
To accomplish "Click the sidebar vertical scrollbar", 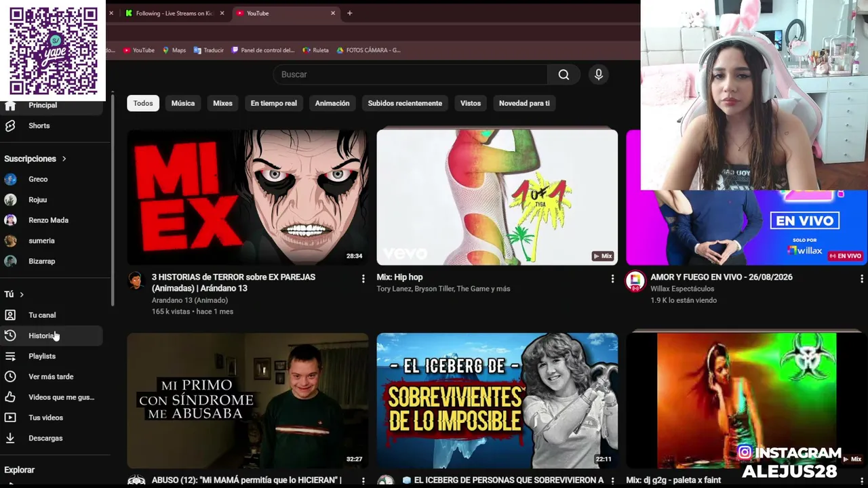I will tap(113, 200).
